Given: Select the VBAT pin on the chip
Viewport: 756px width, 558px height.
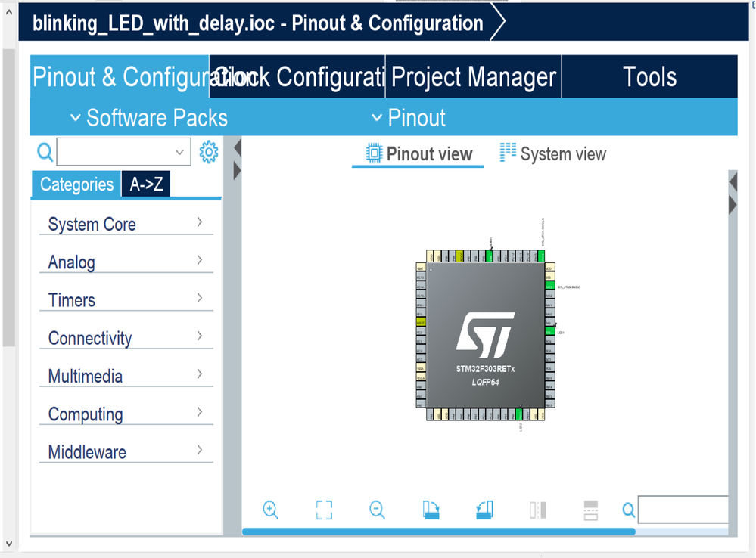Looking at the screenshot, I should coord(421,268).
